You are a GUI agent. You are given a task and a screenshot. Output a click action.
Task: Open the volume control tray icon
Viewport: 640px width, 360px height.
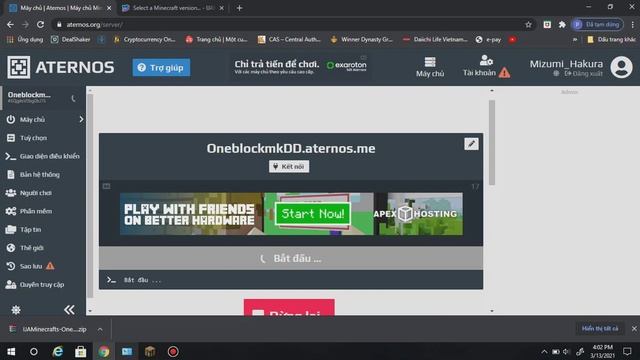pos(566,351)
